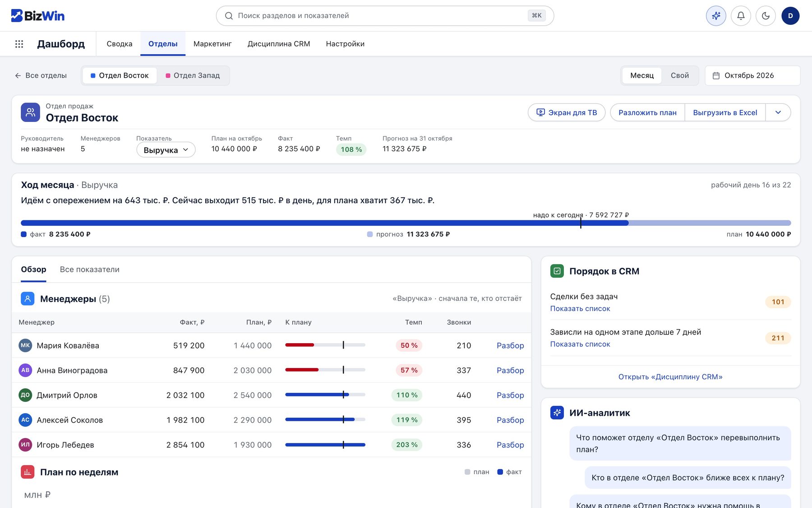
Task: Switch to Все показатели tab
Action: click(x=90, y=270)
